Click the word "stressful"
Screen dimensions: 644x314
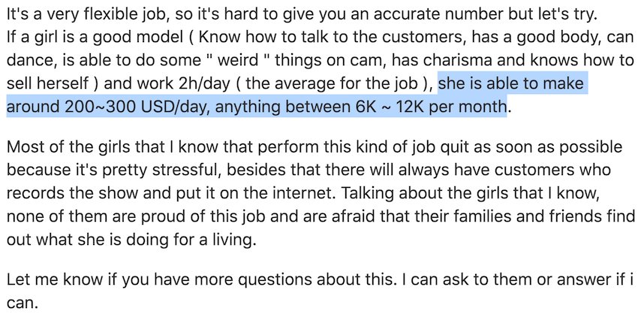point(179,171)
